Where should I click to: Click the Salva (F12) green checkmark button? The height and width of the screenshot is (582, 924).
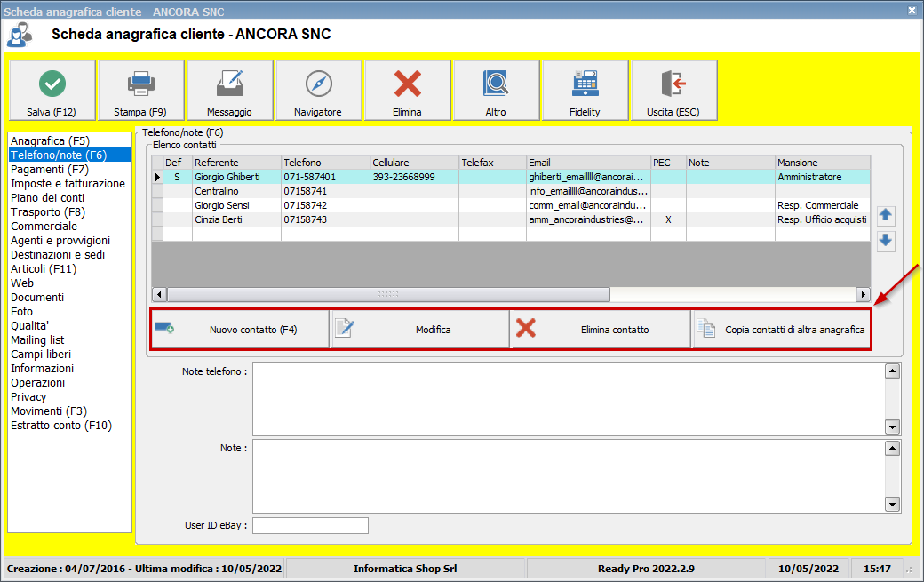[52, 90]
